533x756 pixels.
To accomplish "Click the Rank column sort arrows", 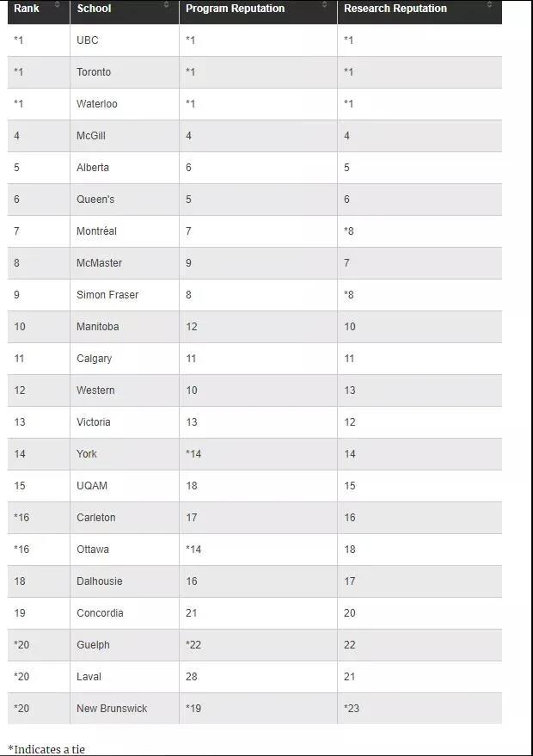I will point(58,6).
